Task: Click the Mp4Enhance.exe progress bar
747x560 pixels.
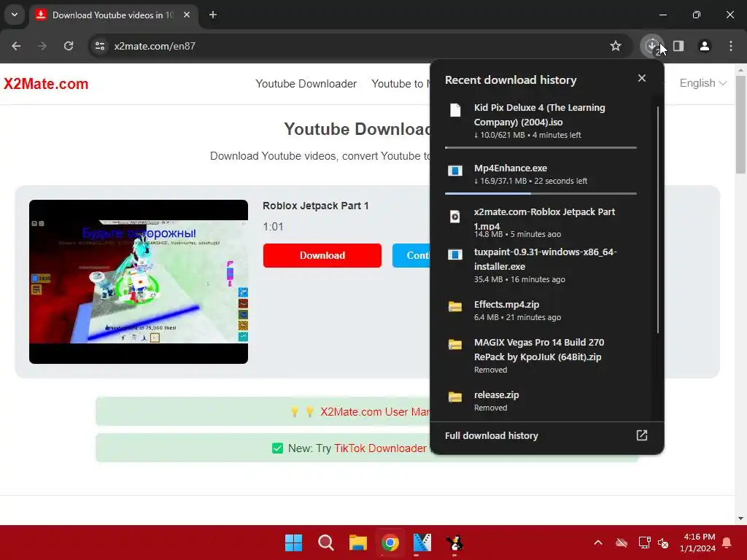Action: tap(541, 194)
